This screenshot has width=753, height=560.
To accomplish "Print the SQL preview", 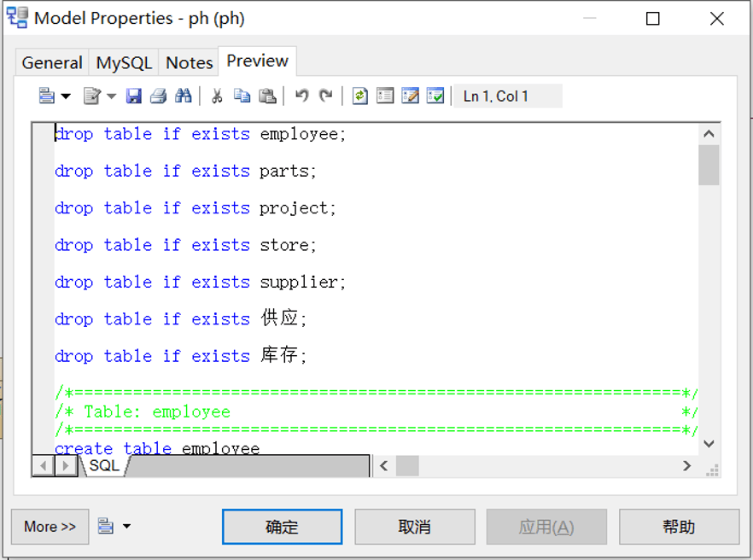I will (x=158, y=96).
